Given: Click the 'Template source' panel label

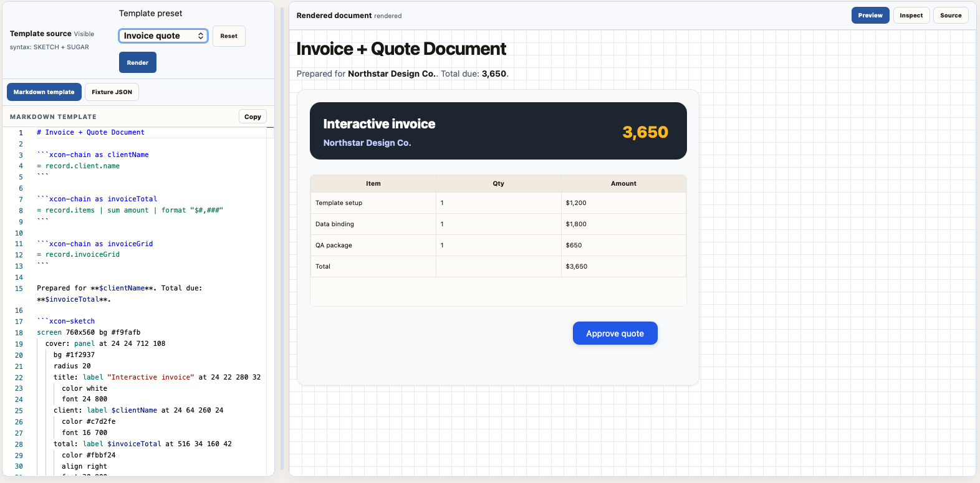Looking at the screenshot, I should coord(41,34).
